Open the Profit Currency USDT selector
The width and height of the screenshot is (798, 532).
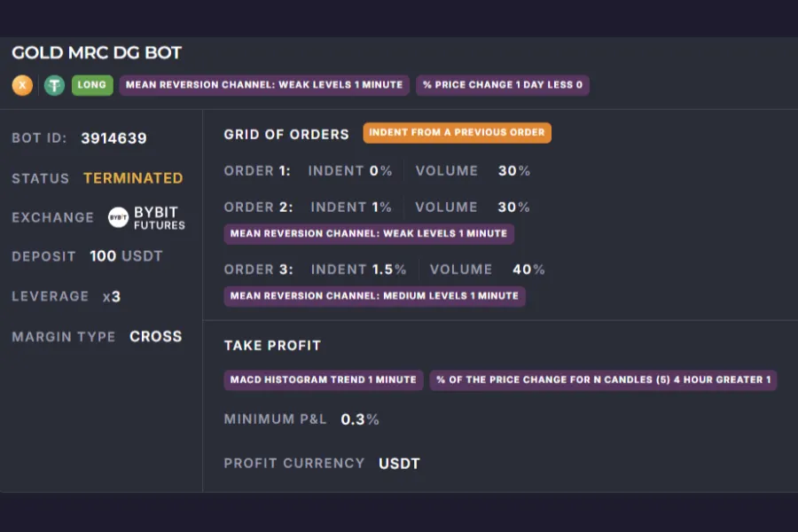pos(398,463)
